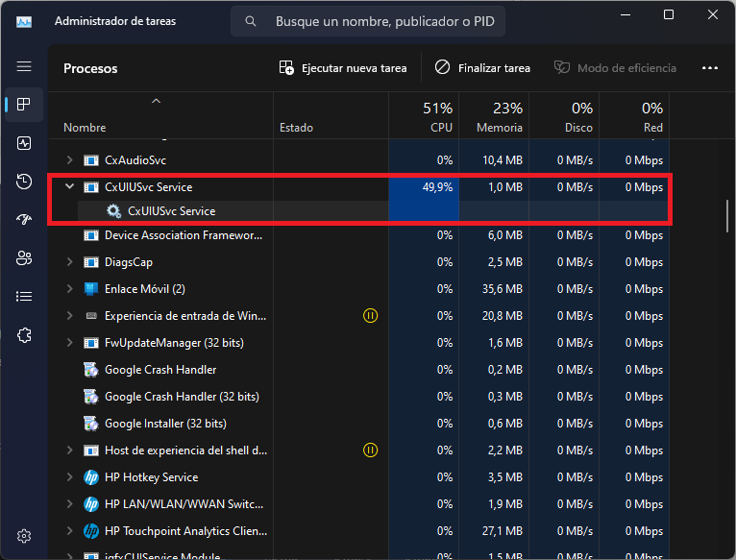Click the Enlace Móvil app icon

click(91, 289)
